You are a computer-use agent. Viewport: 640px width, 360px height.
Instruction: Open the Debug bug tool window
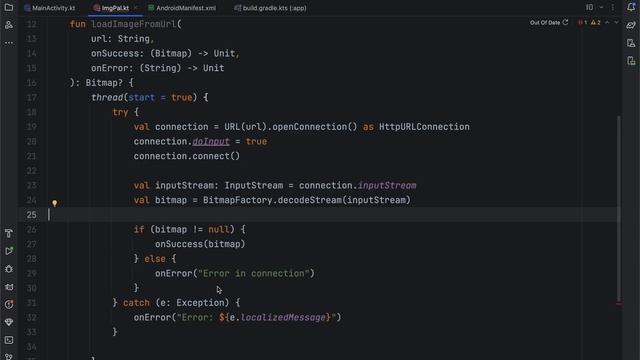click(x=9, y=269)
